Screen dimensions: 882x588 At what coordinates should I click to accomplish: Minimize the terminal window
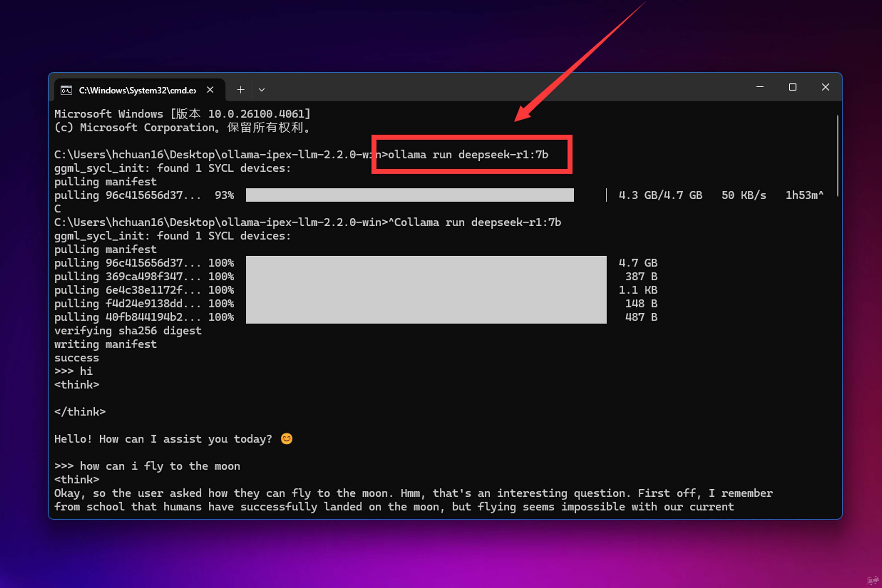pos(760,87)
